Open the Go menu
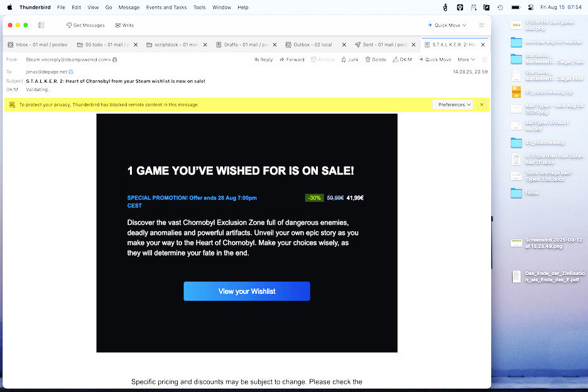The image size is (588, 392). click(109, 7)
